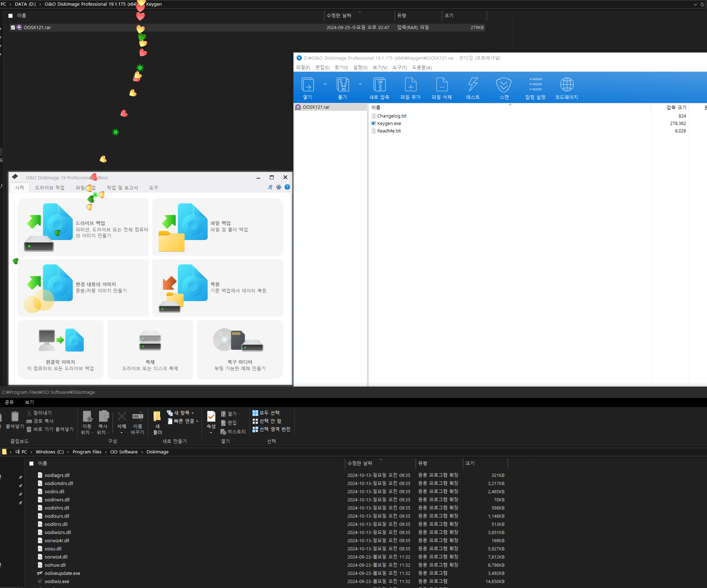Click the 새로 압축 (New archive) icon
Screen dimensions: 707x588
[x=379, y=85]
